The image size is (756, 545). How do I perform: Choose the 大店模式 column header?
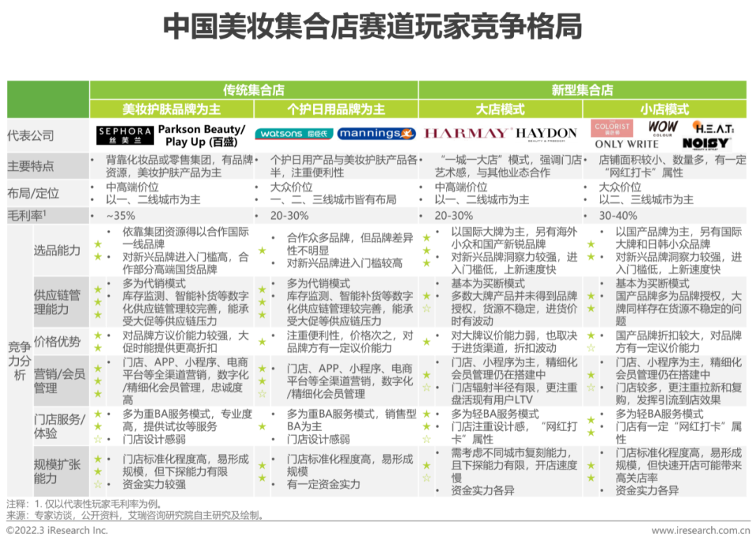pyautogui.click(x=500, y=109)
